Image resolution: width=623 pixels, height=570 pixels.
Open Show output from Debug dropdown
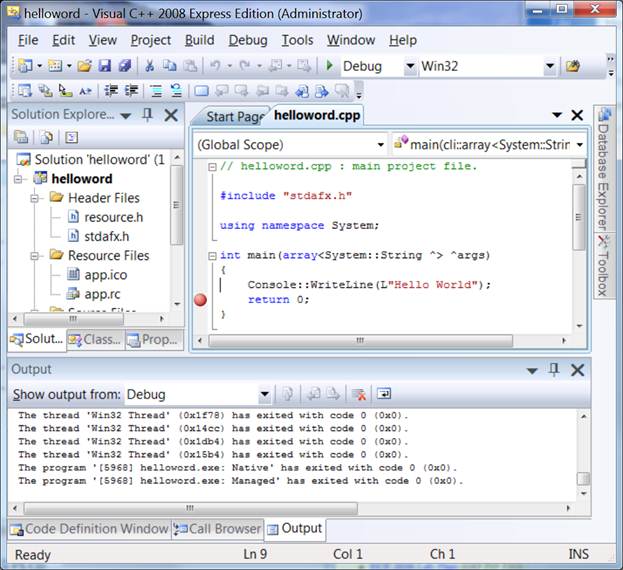pos(264,394)
